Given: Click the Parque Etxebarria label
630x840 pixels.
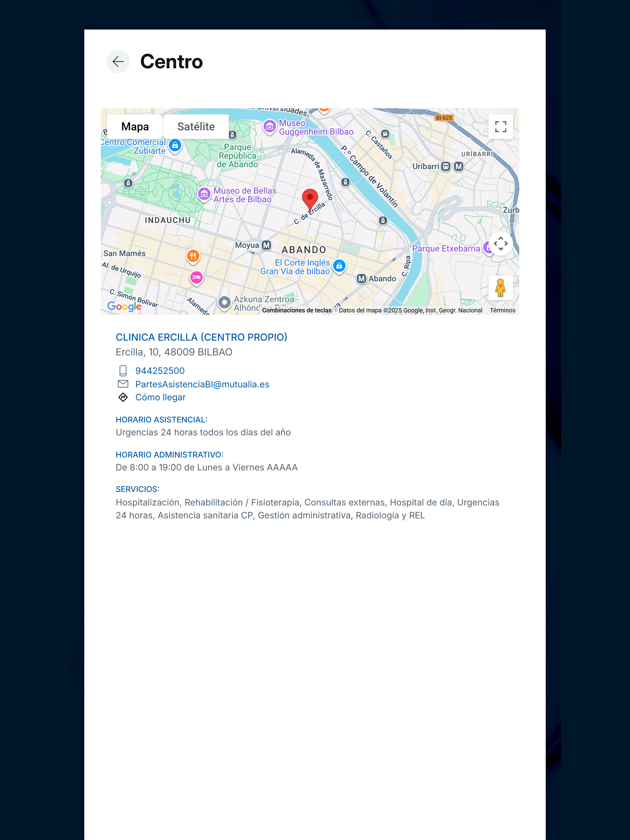Looking at the screenshot, I should tap(446, 248).
